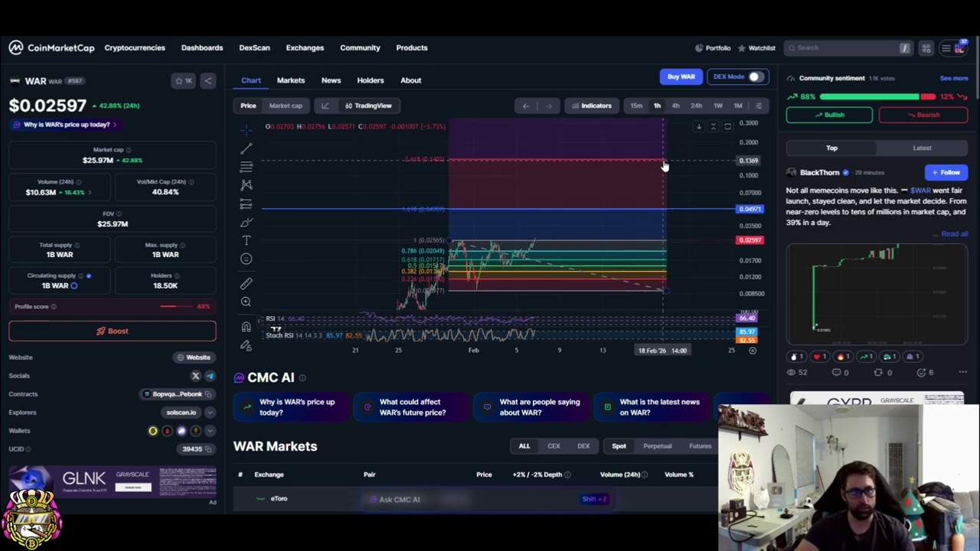The height and width of the screenshot is (551, 980).
Task: Click the Boost button
Action: click(113, 331)
